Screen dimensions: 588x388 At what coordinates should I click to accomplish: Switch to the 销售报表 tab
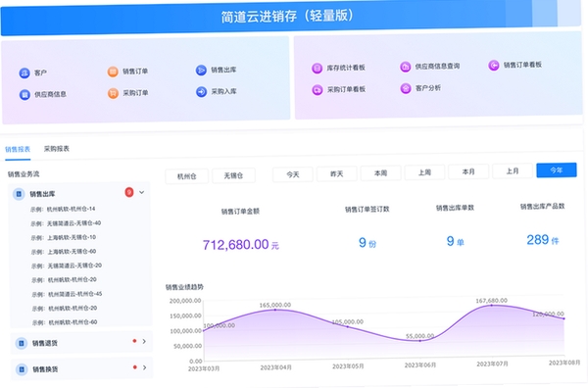(18, 149)
